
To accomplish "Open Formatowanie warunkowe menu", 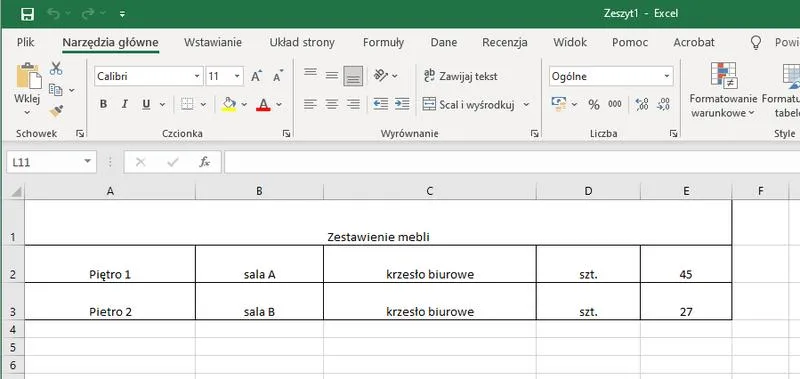I will (x=723, y=90).
